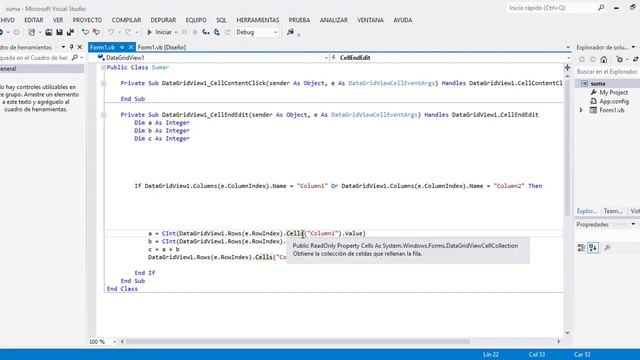Click the Categorized view icon in Propiedades

581,248
